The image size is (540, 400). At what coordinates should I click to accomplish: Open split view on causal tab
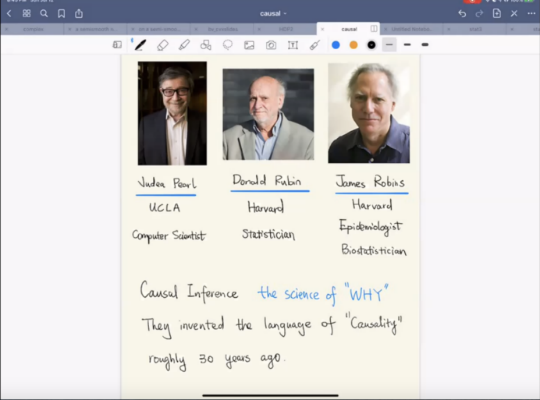coord(374,29)
